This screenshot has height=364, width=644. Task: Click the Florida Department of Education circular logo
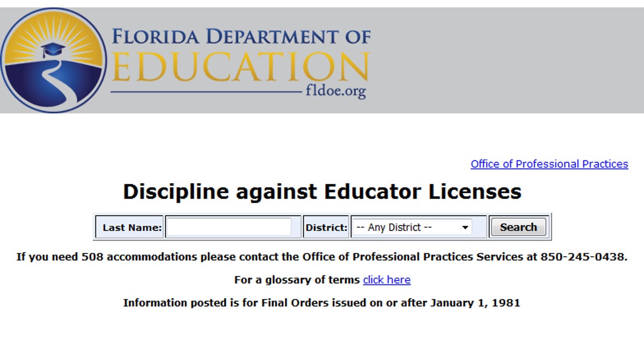point(54,60)
